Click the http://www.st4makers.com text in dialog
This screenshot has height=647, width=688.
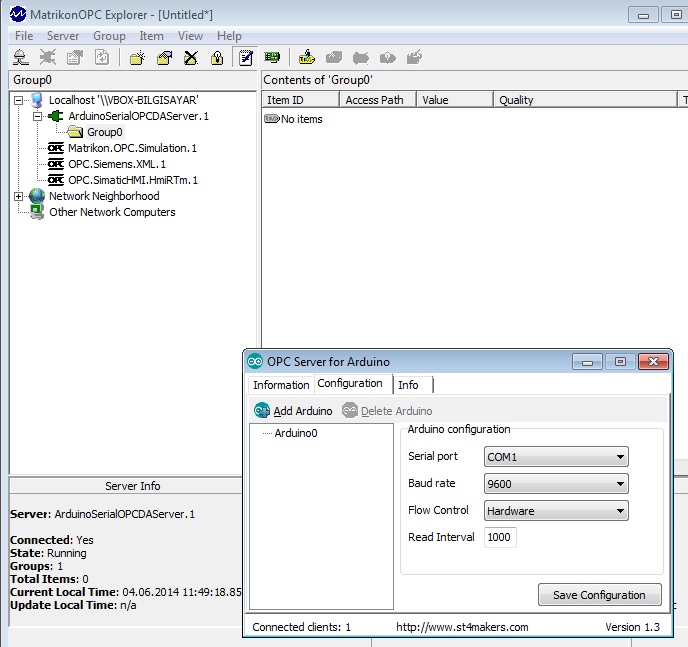tap(462, 627)
